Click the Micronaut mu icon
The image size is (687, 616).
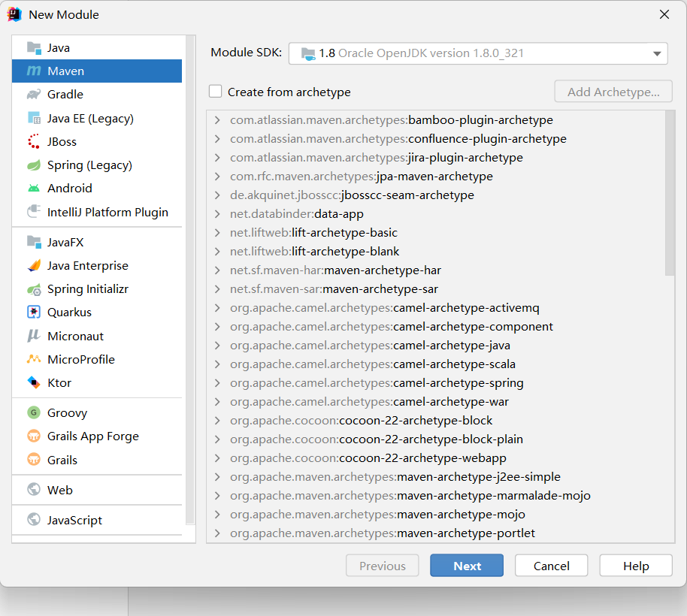(34, 336)
